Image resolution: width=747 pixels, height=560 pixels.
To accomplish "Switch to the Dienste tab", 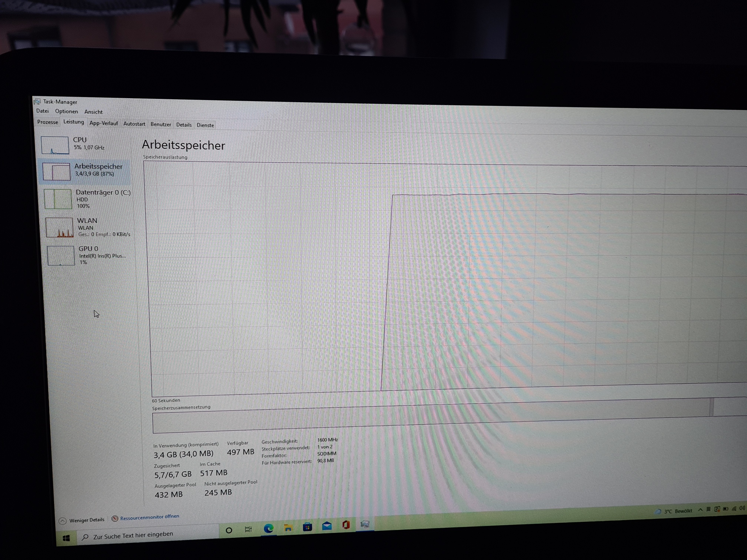I will [205, 125].
